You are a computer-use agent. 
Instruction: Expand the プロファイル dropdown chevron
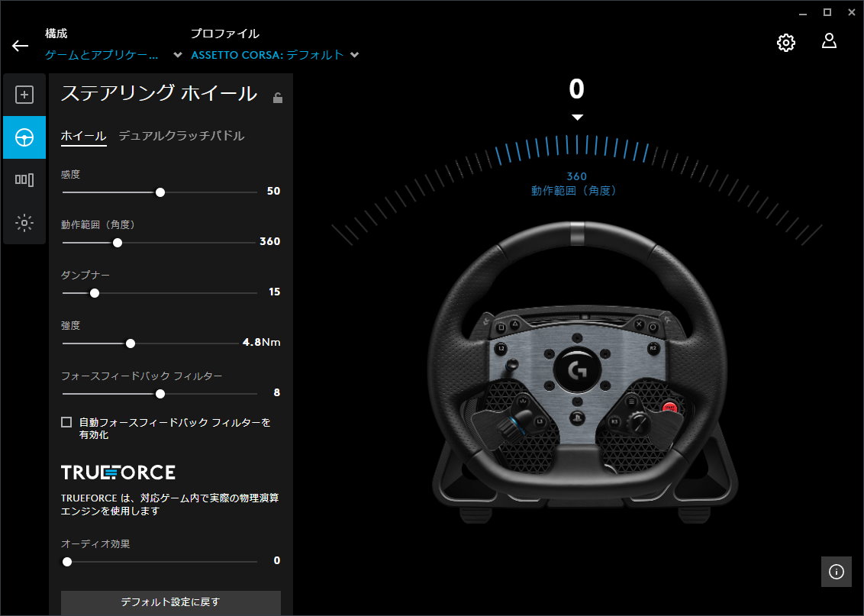(355, 54)
